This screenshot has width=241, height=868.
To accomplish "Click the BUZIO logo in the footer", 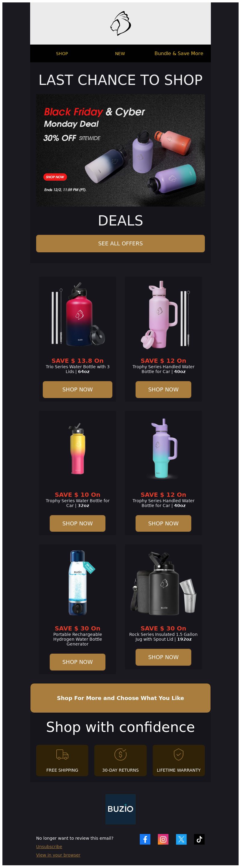I will point(120,809).
